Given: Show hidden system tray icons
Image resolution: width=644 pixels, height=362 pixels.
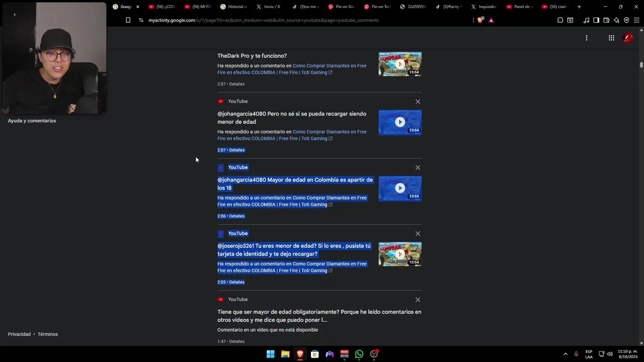Looking at the screenshot, I should (565, 354).
